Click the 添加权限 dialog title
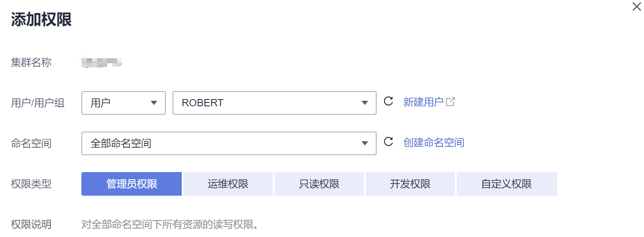Image resolution: width=644 pixels, height=237 pixels. [41, 20]
